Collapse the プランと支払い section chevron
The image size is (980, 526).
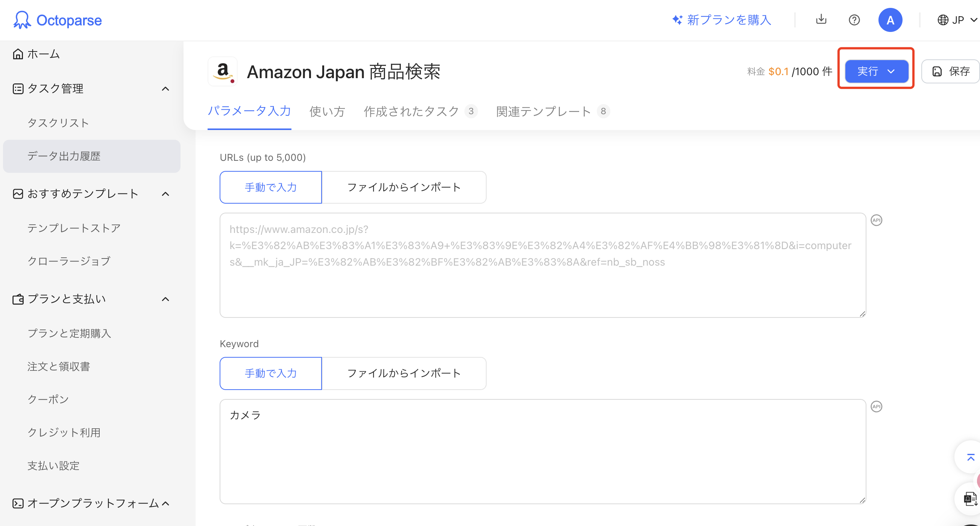(165, 299)
